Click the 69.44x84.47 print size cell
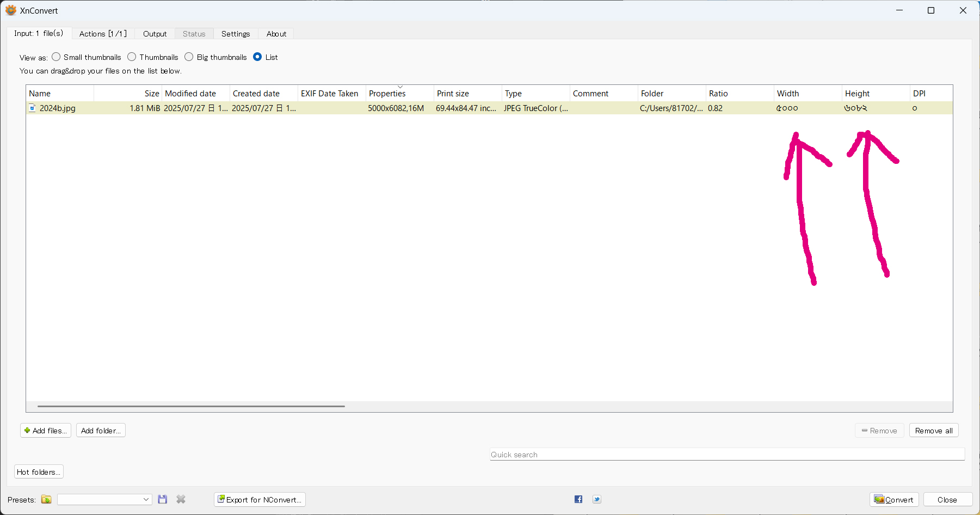 pos(466,108)
